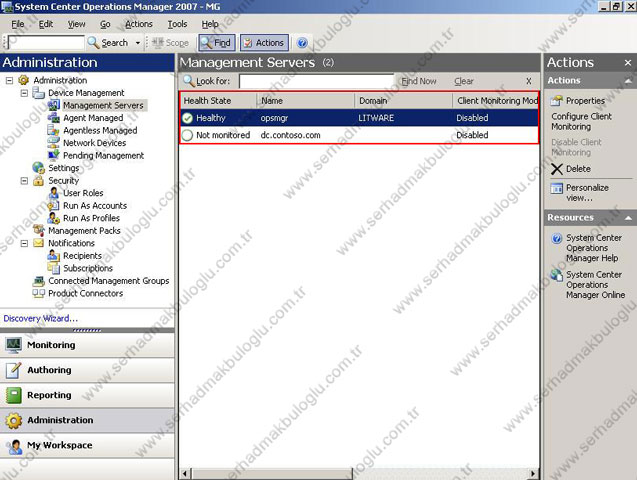Open Run As Accounts node

[x=93, y=206]
